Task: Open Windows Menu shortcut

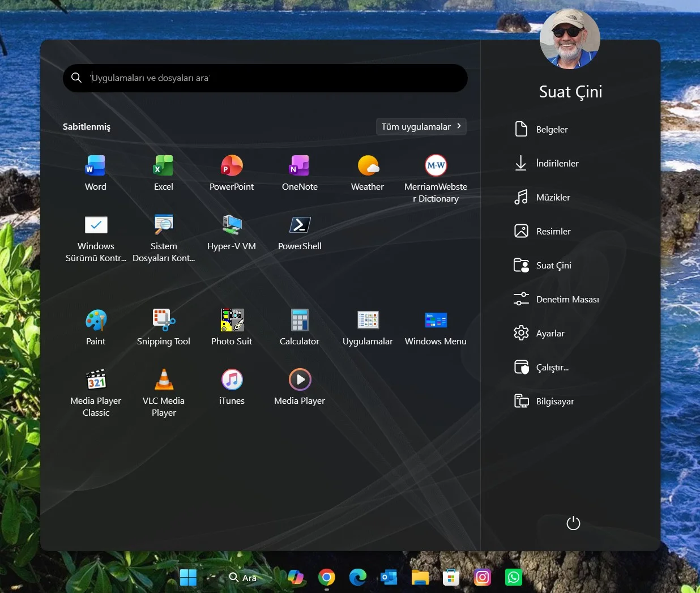Action: point(436,328)
